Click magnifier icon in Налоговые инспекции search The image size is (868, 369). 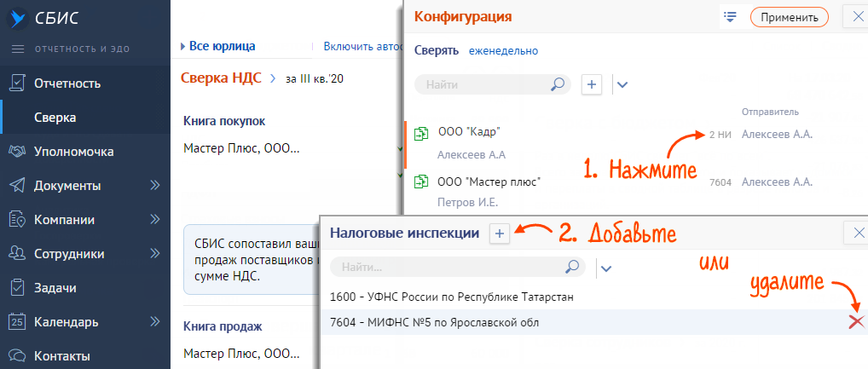tap(571, 268)
